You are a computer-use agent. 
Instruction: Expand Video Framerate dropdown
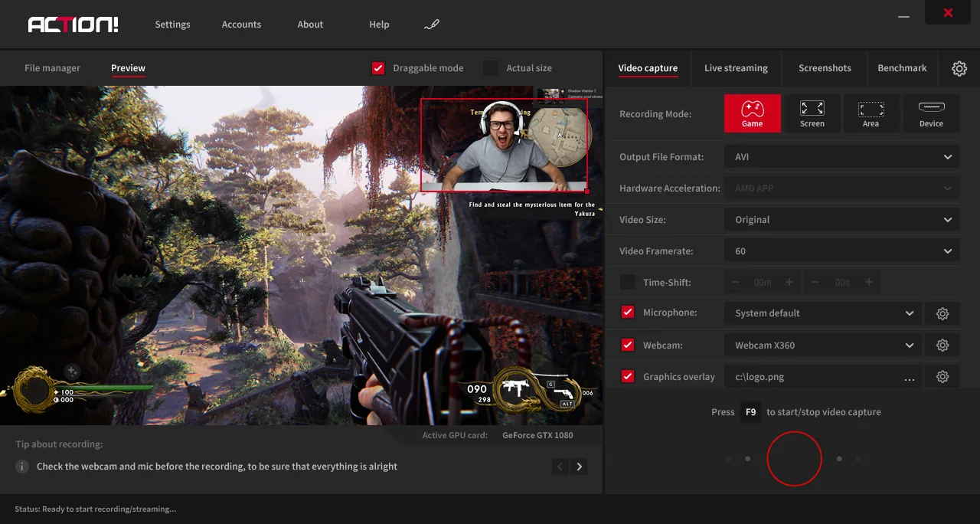pos(842,251)
